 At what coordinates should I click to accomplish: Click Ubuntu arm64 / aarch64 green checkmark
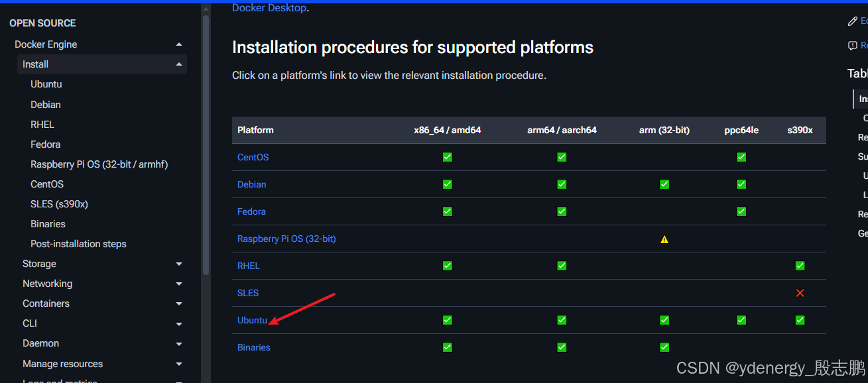tap(562, 320)
